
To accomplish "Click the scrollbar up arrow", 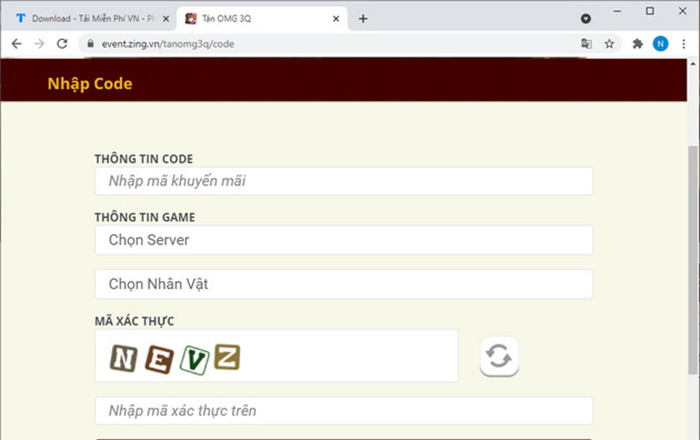I will [693, 64].
